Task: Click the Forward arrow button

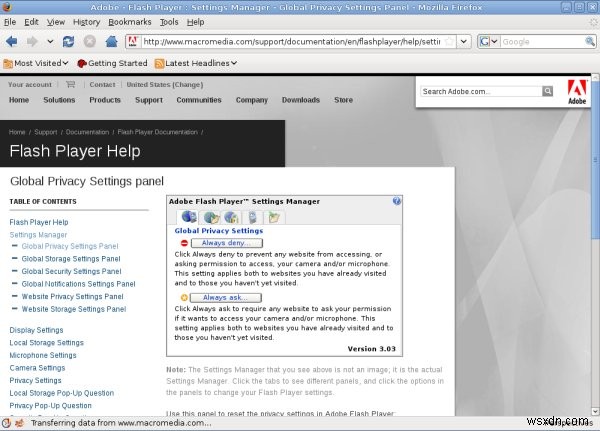Action: (x=32, y=41)
